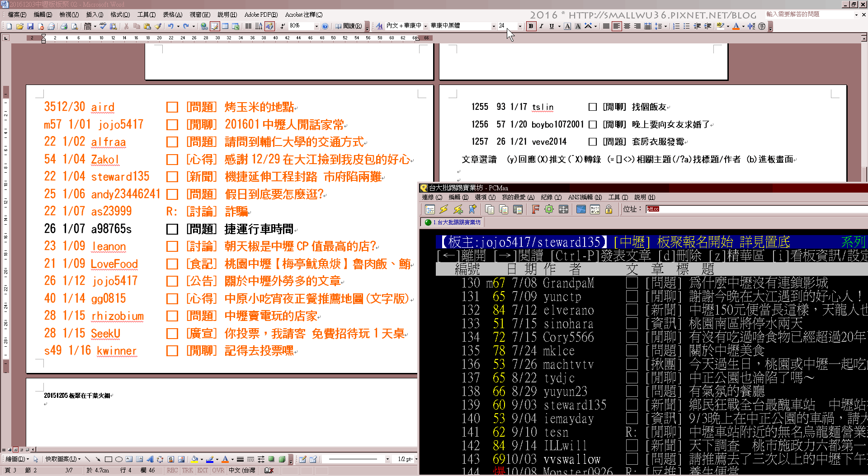Click the font color icon in formatting toolbar
The height and width of the screenshot is (476, 868).
point(736,26)
